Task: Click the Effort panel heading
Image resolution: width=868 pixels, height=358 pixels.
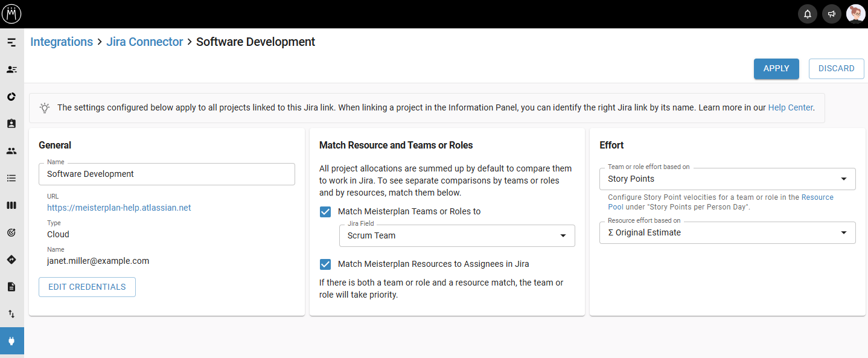Action: pos(611,145)
